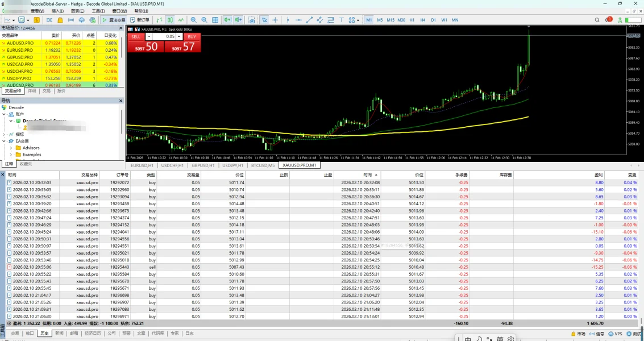Screen dimensions: 644x341
Task: Toggle the 算法交易 algo trading button
Action: (114, 20)
